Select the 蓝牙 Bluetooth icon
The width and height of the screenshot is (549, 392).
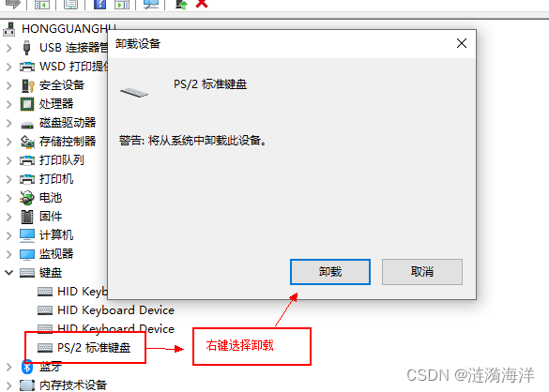point(27,367)
